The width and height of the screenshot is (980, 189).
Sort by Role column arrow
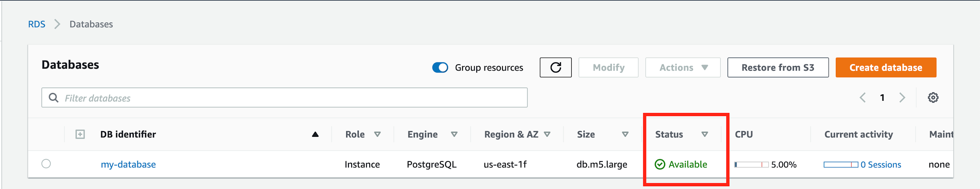(377, 134)
